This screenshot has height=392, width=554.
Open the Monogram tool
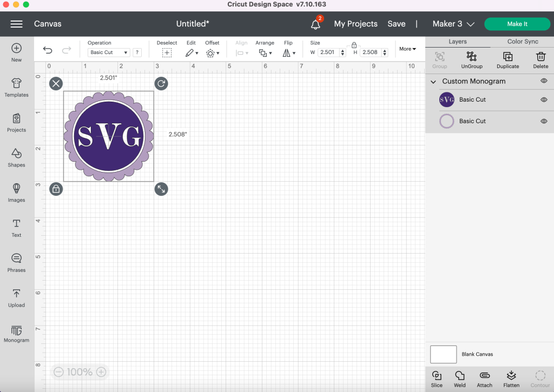[x=16, y=334]
